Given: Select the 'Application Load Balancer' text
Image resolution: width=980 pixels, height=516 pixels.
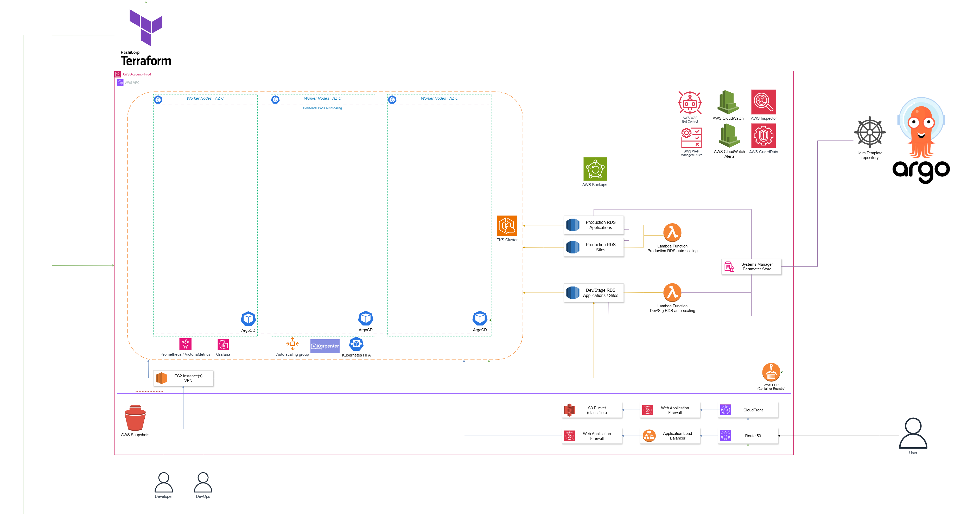Looking at the screenshot, I should (678, 436).
